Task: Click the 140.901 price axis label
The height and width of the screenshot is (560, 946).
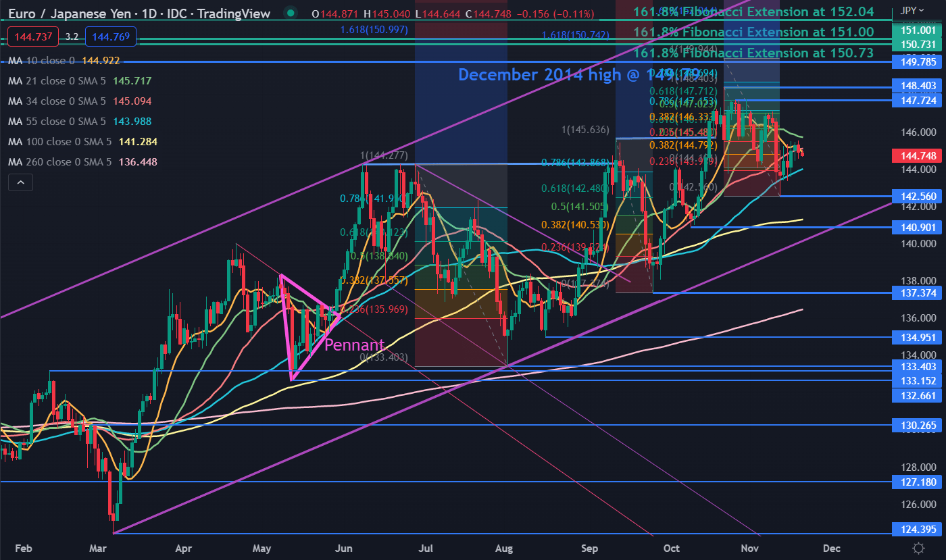Action: coord(918,227)
